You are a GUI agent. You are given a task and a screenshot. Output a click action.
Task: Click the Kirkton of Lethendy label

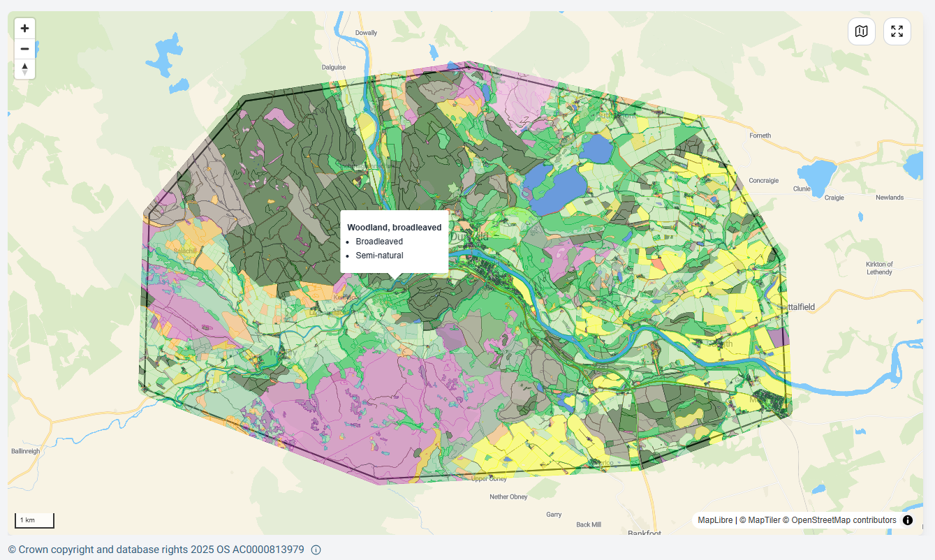click(879, 268)
